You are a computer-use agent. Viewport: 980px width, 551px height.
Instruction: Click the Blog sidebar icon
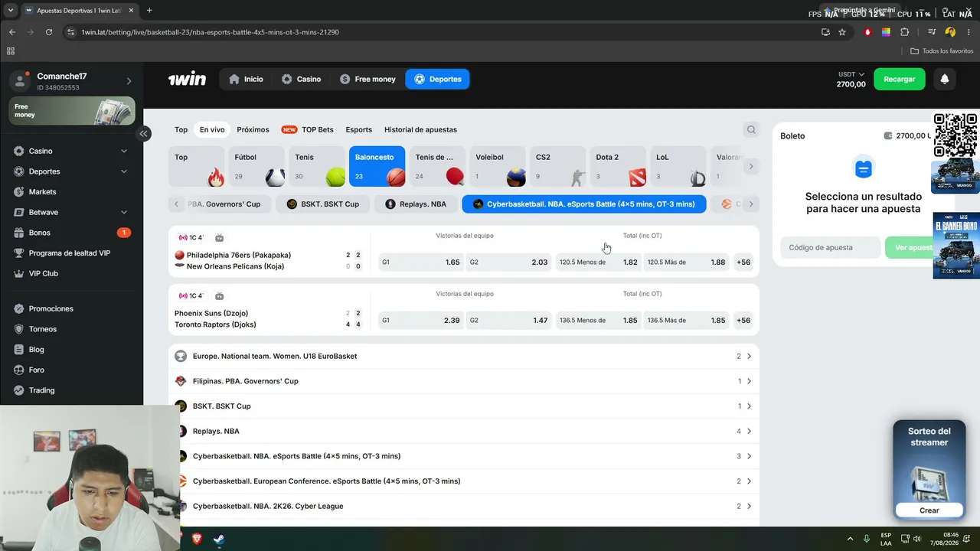pos(19,349)
